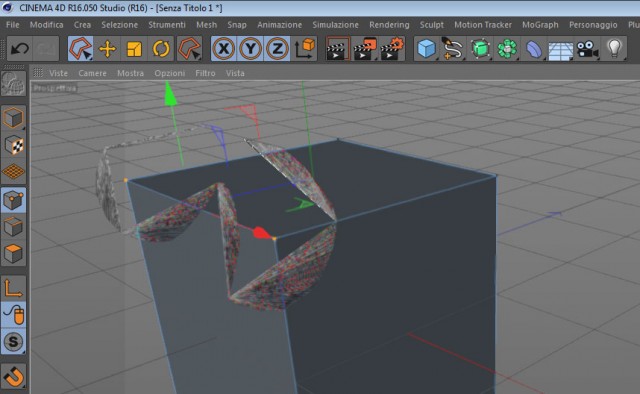Image resolution: width=640 pixels, height=394 pixels.
Task: Add a Light object
Action: click(614, 49)
